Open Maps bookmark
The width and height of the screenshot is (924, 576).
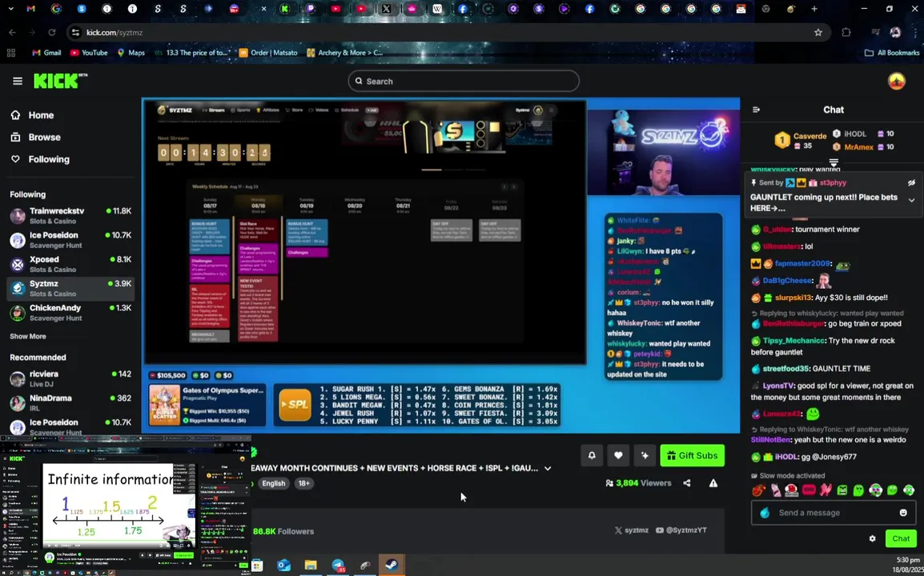131,53
